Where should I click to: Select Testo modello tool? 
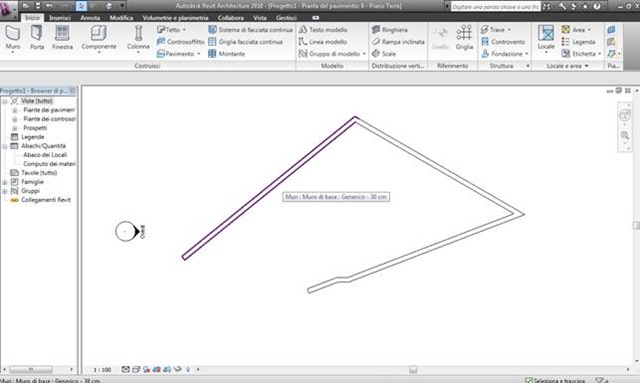point(323,30)
